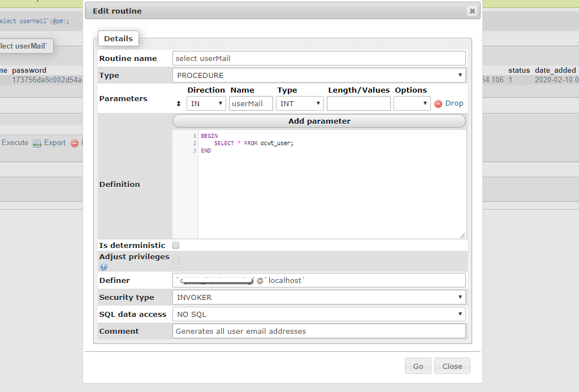Click the Routine name input field
The width and height of the screenshot is (579, 392).
pyautogui.click(x=319, y=58)
